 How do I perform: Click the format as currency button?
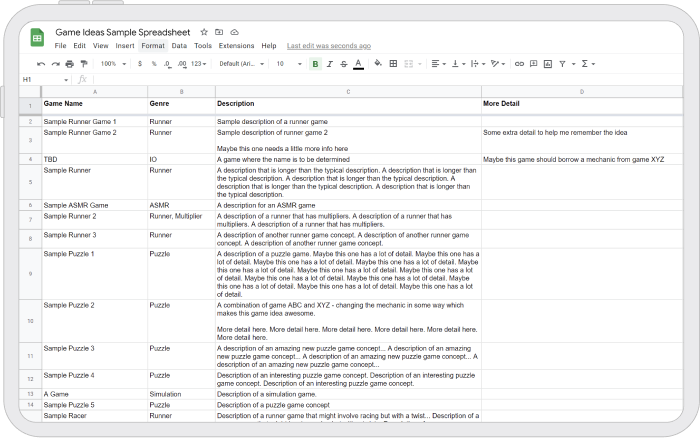[140, 63]
